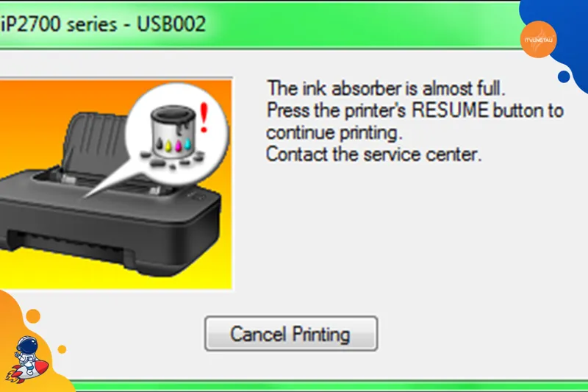
Task: Click the red exclamation mark warning
Action: 204,118
